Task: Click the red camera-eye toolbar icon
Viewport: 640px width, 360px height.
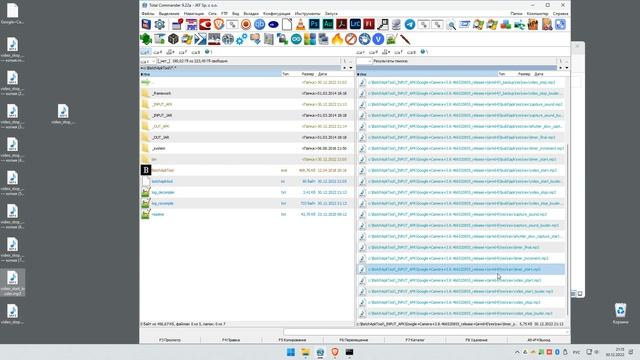Action: [x=205, y=24]
